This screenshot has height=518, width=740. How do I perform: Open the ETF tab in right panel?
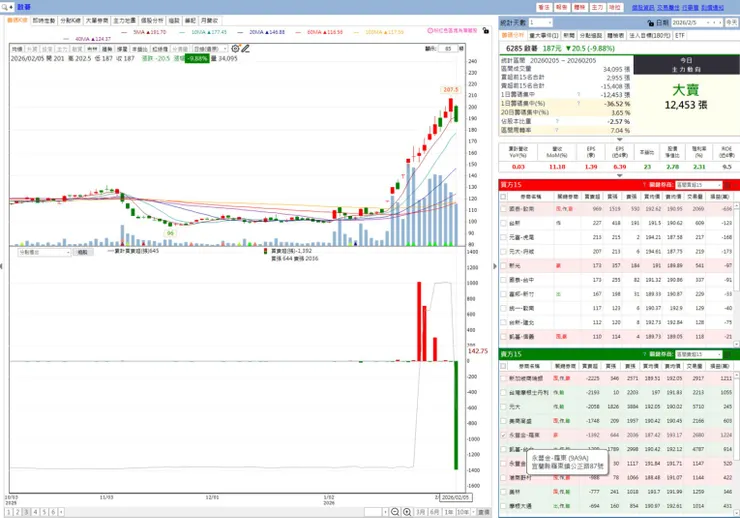coord(680,35)
